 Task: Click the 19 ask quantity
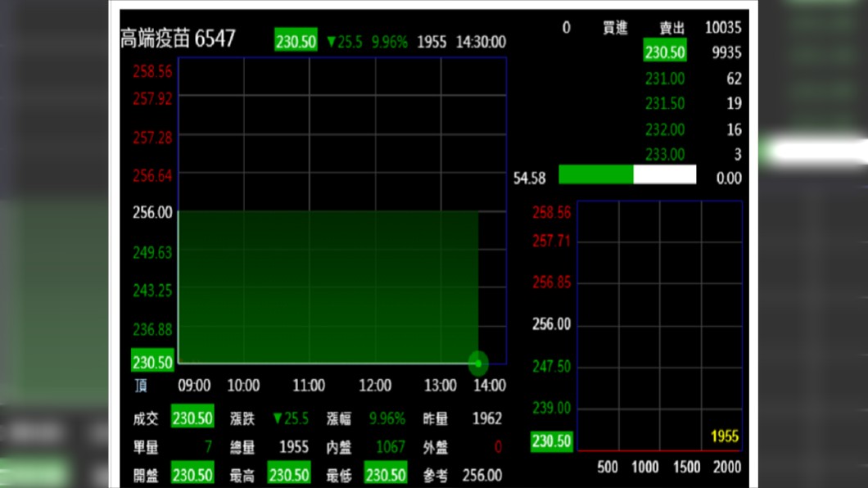click(x=734, y=103)
